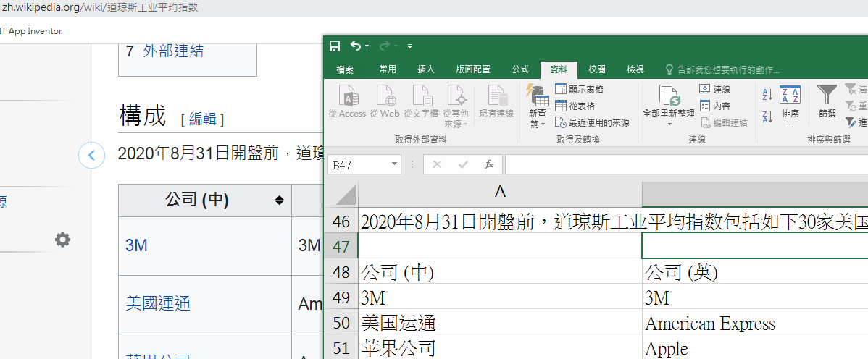Viewport: 868px width, 359px height.
Task: Click the Cancel X in formula bar
Action: coord(437,164)
